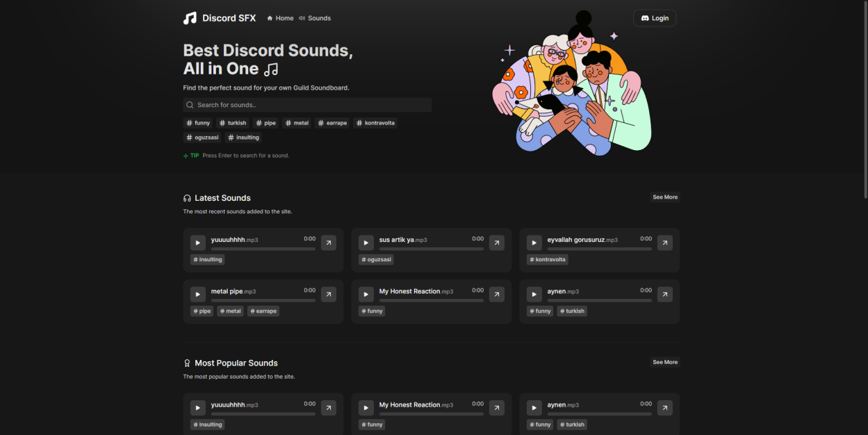The height and width of the screenshot is (435, 868).
Task: Play aynen.mp3 in Latest Sounds
Action: (534, 294)
